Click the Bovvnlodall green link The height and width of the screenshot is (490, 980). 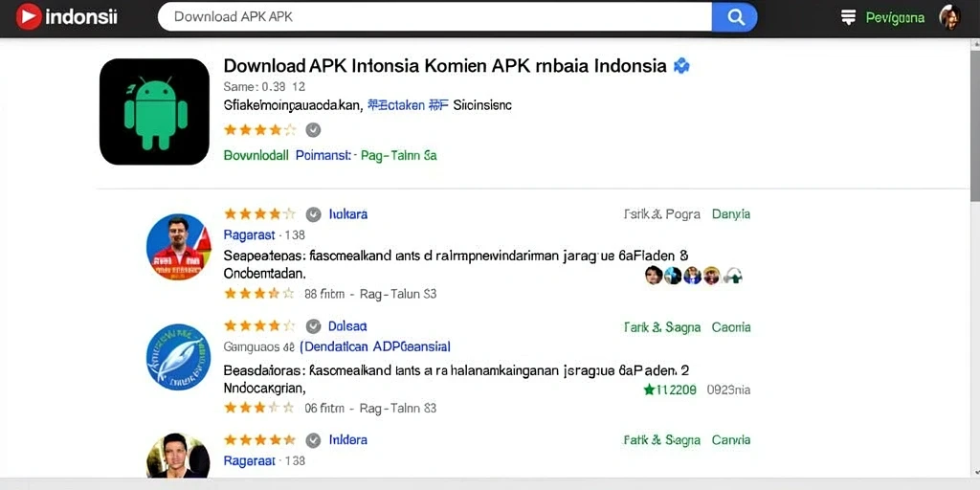[256, 155]
